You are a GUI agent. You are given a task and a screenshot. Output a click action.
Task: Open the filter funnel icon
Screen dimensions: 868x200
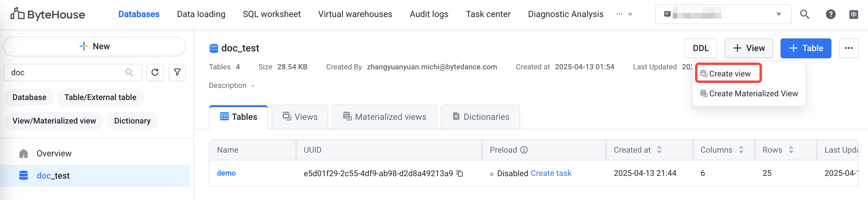point(177,72)
